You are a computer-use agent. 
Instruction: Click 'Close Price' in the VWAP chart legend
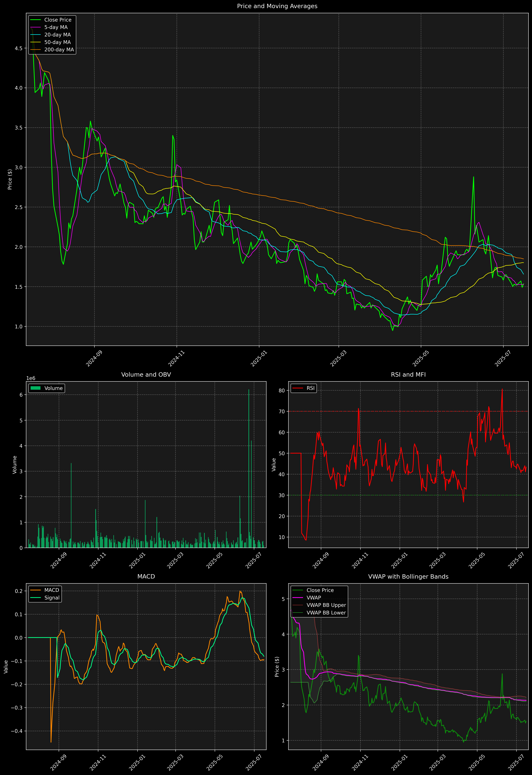(x=320, y=590)
